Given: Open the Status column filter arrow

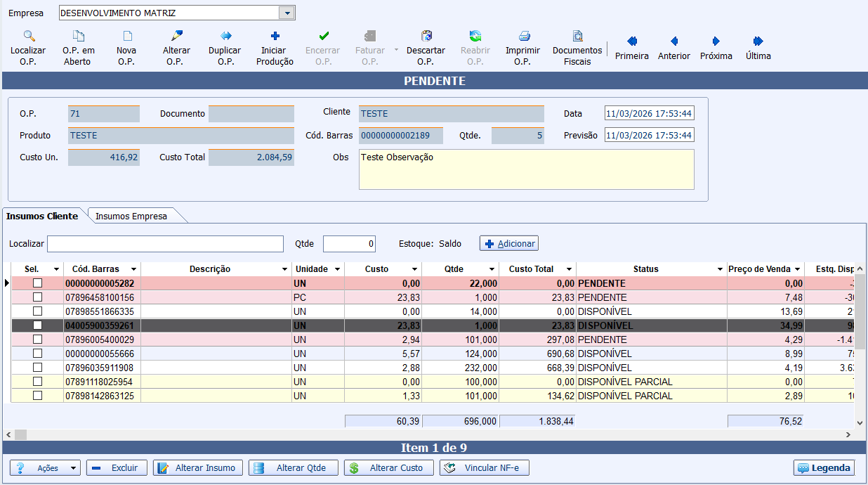Looking at the screenshot, I should tap(720, 269).
